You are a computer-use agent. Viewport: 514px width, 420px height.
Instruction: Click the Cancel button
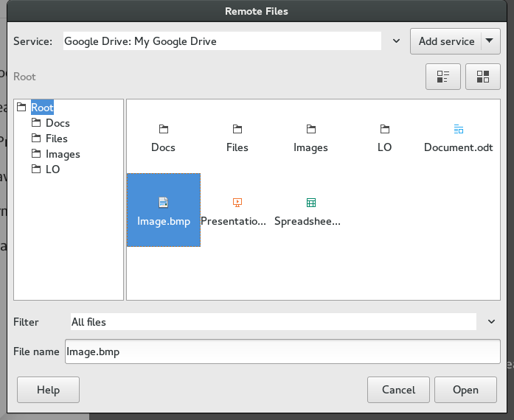tap(398, 390)
